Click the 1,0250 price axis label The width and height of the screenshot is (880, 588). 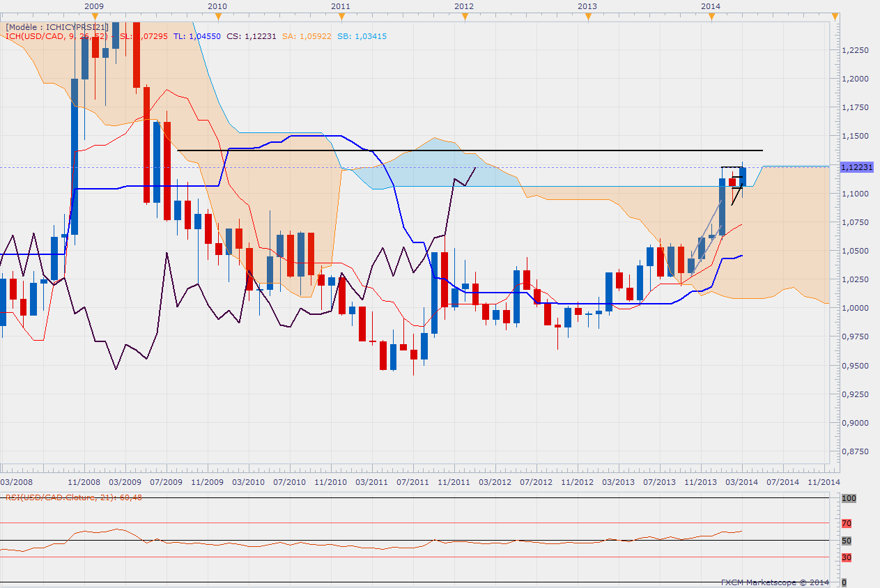click(x=854, y=279)
